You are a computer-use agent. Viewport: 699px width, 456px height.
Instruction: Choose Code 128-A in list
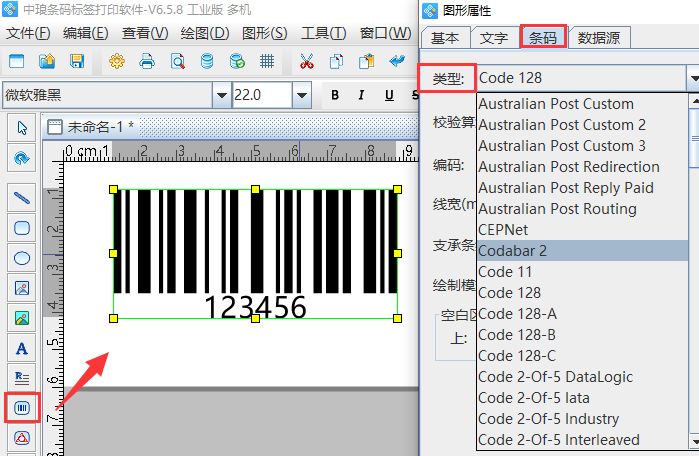tap(582, 314)
